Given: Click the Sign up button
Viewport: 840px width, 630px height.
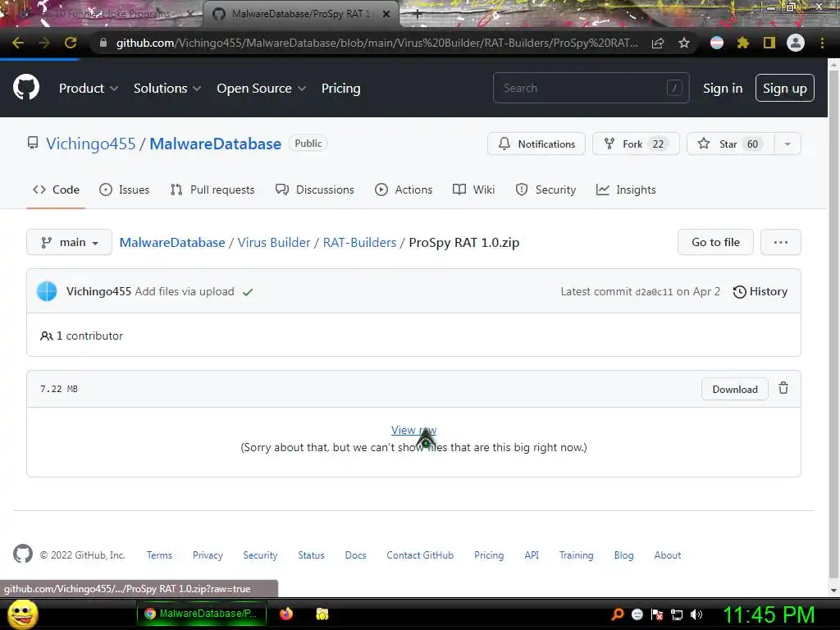Looking at the screenshot, I should [x=785, y=88].
